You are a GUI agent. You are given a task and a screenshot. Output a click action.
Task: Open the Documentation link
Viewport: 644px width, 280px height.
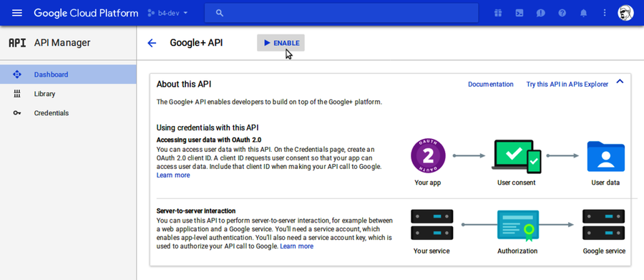point(491,85)
